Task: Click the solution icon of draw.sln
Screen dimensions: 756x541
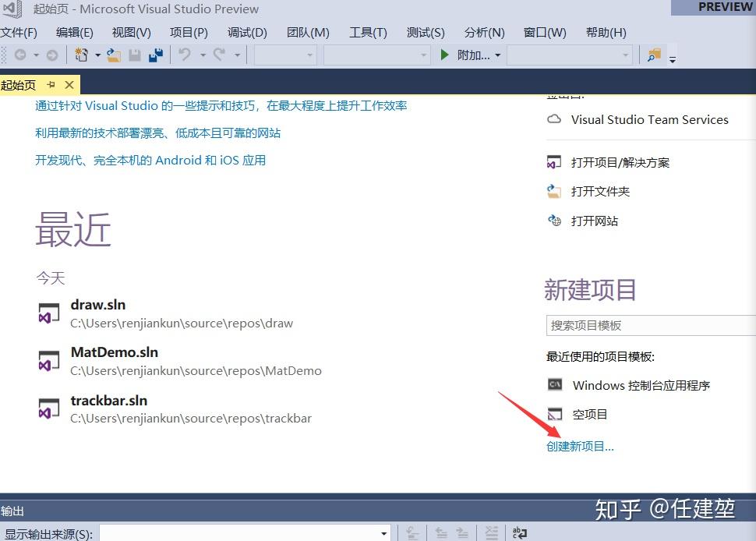Action: [48, 313]
